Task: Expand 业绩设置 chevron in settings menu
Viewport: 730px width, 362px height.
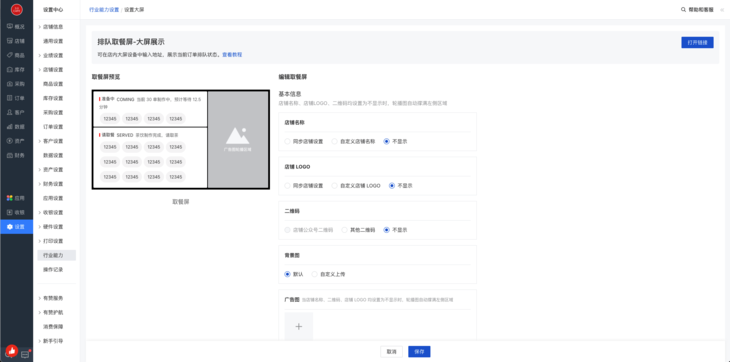Action: point(40,55)
